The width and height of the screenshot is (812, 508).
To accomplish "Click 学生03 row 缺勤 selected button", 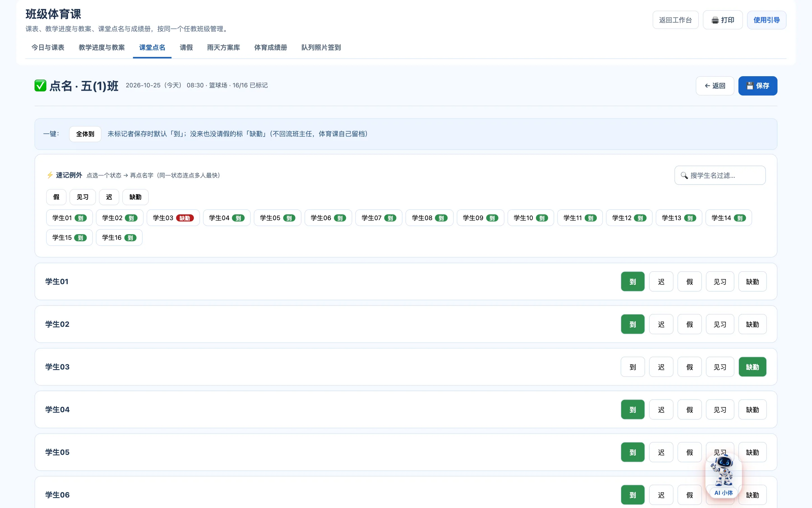I will (752, 367).
